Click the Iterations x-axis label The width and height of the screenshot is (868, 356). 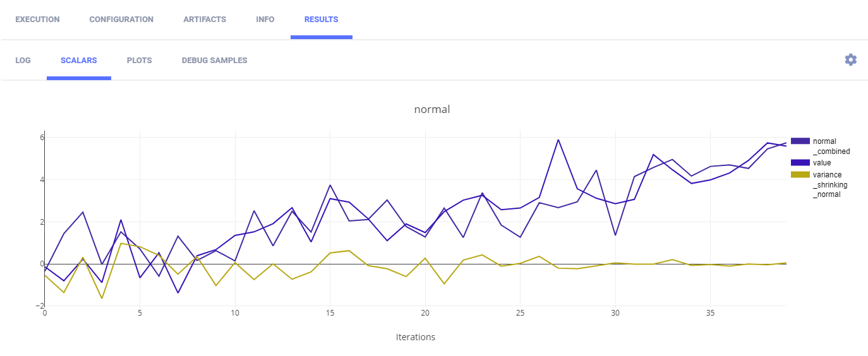click(415, 337)
